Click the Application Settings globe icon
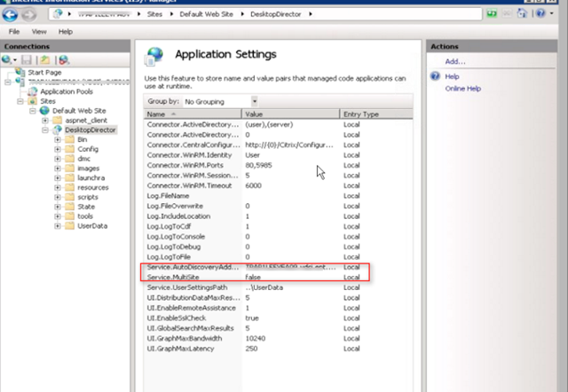 tap(154, 57)
